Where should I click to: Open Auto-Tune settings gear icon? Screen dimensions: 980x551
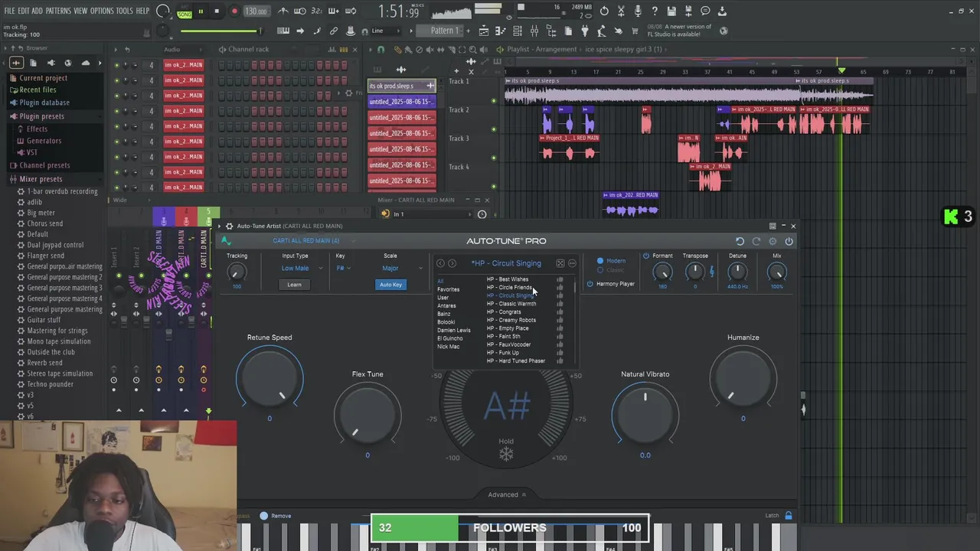[x=773, y=241]
